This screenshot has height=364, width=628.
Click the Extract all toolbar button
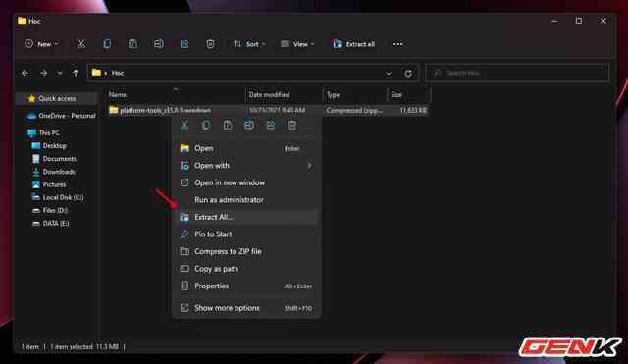tap(354, 44)
